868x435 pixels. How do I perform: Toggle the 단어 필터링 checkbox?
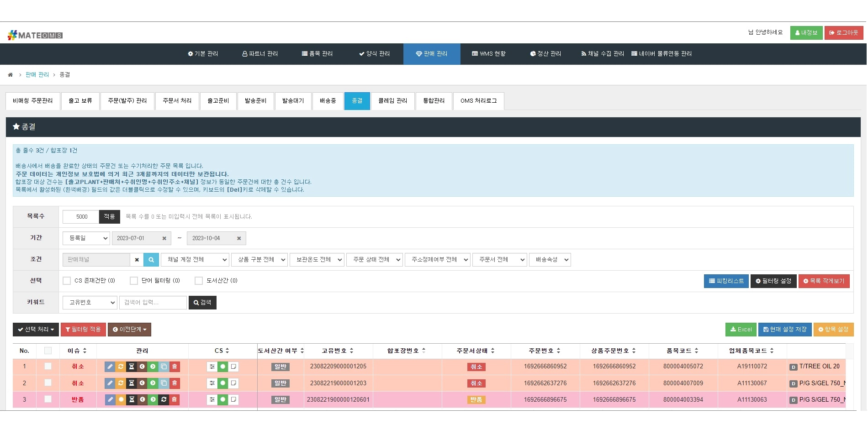(x=134, y=281)
